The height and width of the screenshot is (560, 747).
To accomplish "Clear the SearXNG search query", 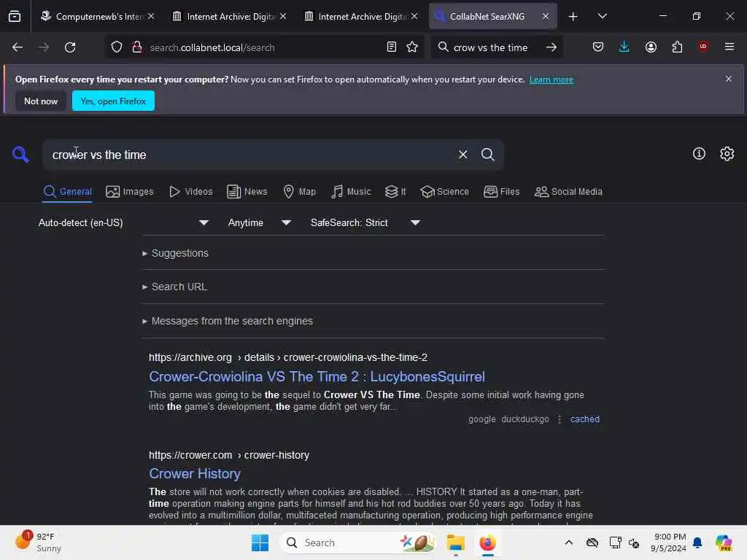I will coord(462,155).
